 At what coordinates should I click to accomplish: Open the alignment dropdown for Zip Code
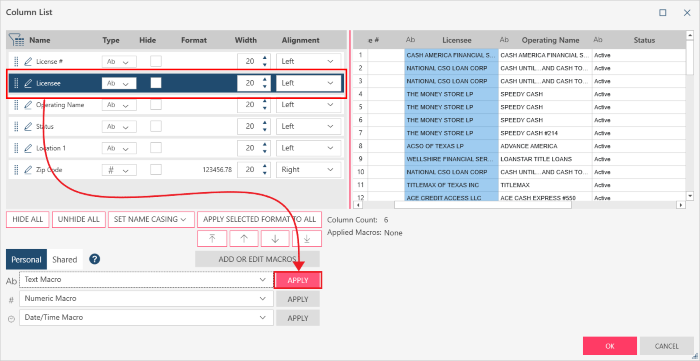308,170
